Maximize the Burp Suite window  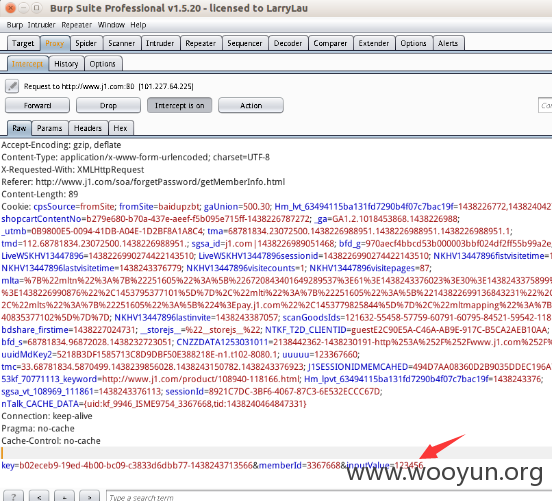(36, 7)
